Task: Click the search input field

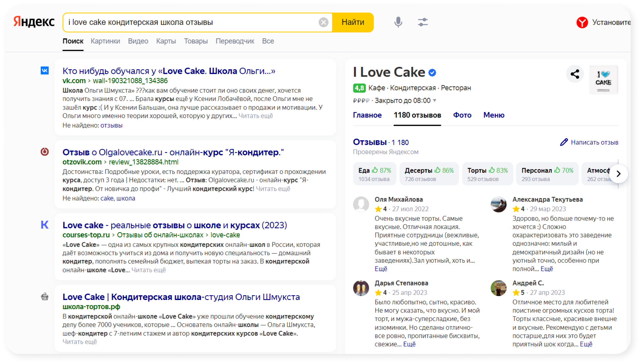Action: coord(194,22)
